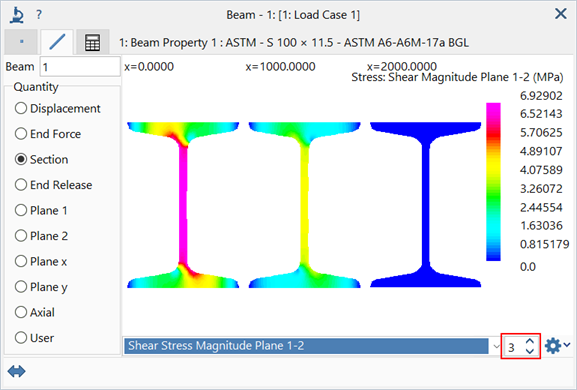The height and width of the screenshot is (390, 577).
Task: Open help with the question mark icon
Action: (39, 15)
